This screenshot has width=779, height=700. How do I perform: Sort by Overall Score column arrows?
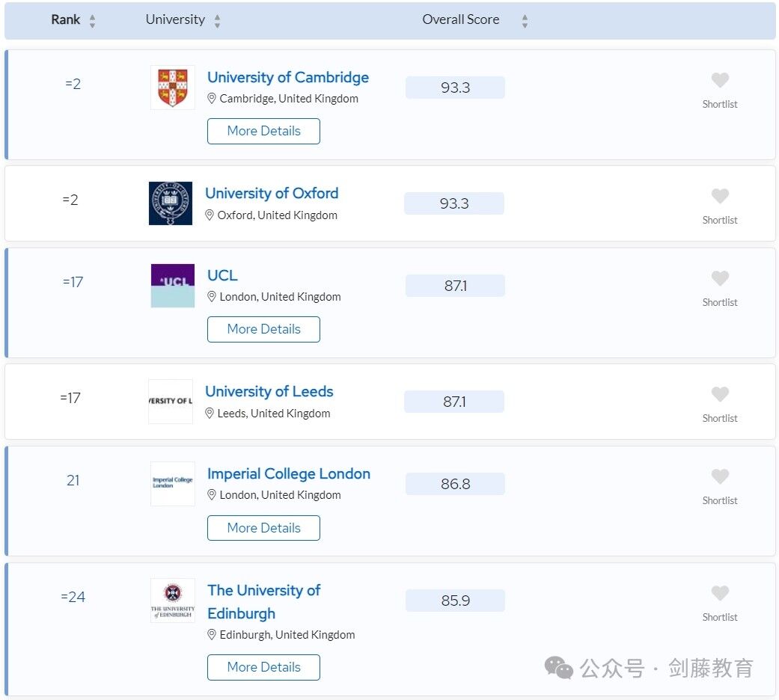[525, 21]
